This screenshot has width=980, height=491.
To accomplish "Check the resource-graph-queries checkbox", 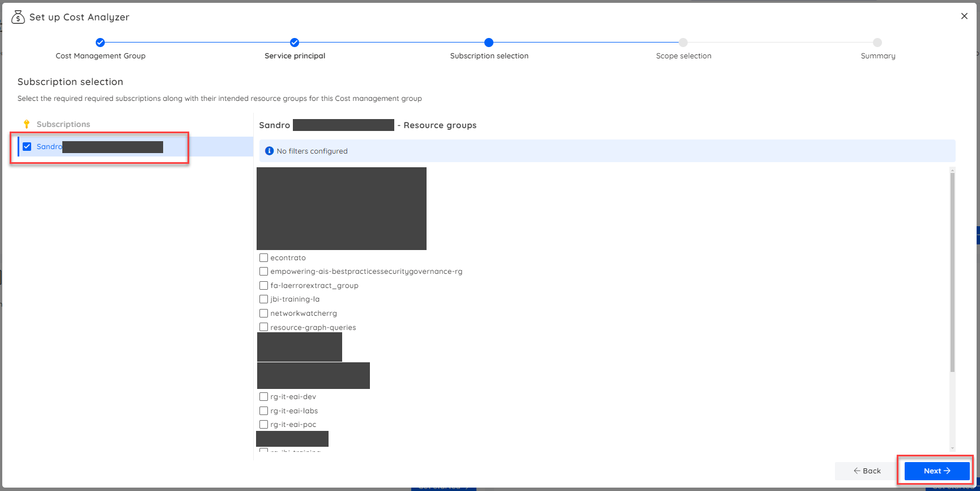I will click(263, 327).
